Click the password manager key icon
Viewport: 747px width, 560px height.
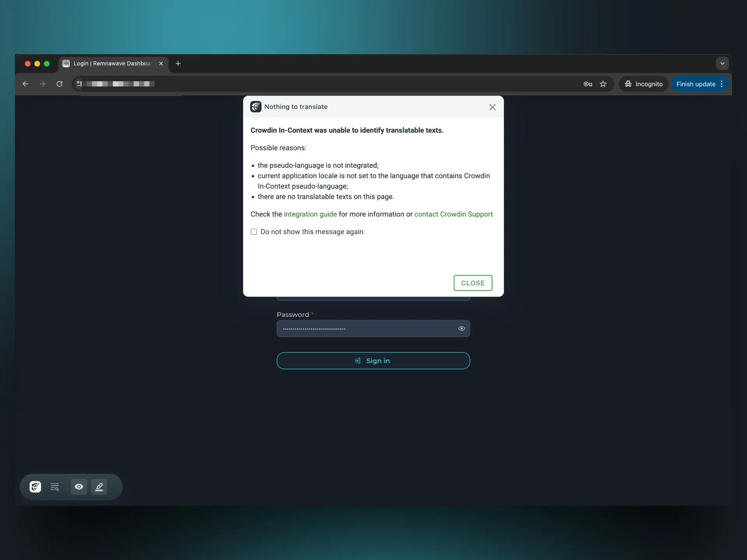[x=587, y=84]
